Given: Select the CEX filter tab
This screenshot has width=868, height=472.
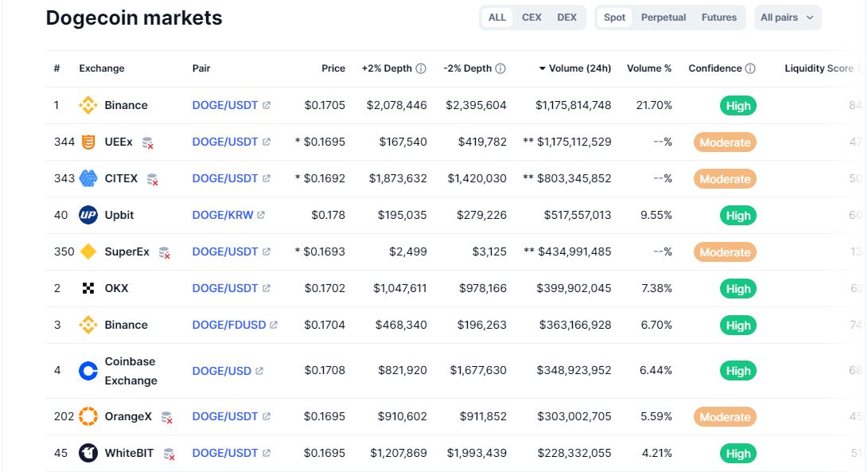Looking at the screenshot, I should [531, 17].
